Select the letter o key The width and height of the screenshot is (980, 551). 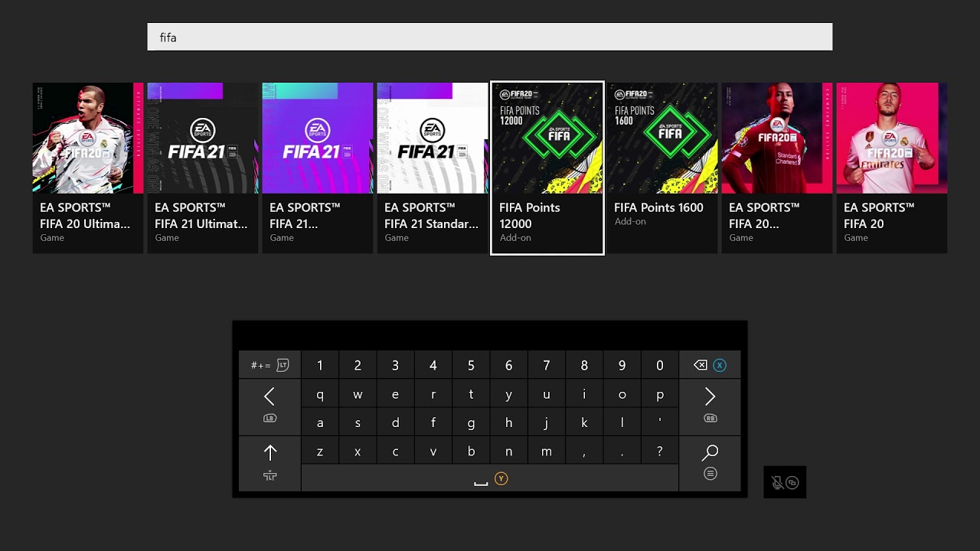[x=622, y=395]
